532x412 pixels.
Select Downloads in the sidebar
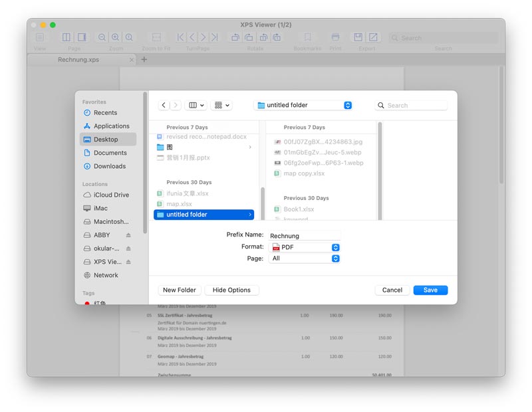tap(109, 166)
